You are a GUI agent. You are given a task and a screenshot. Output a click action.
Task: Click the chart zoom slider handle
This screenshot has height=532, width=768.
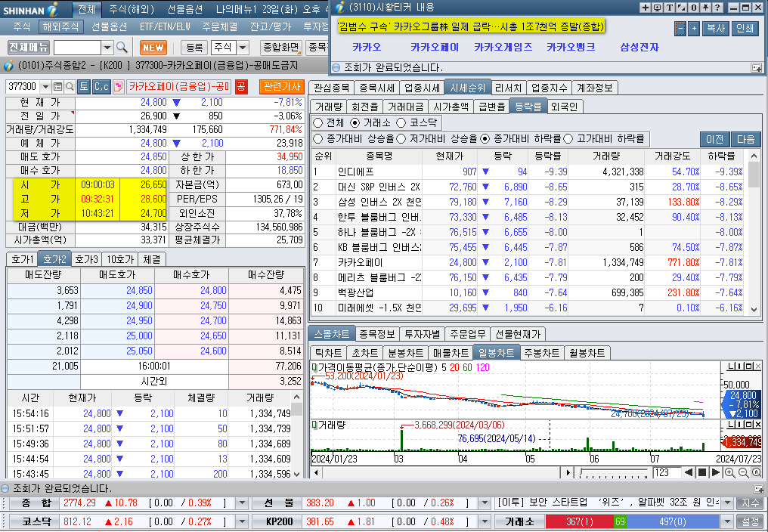581,472
